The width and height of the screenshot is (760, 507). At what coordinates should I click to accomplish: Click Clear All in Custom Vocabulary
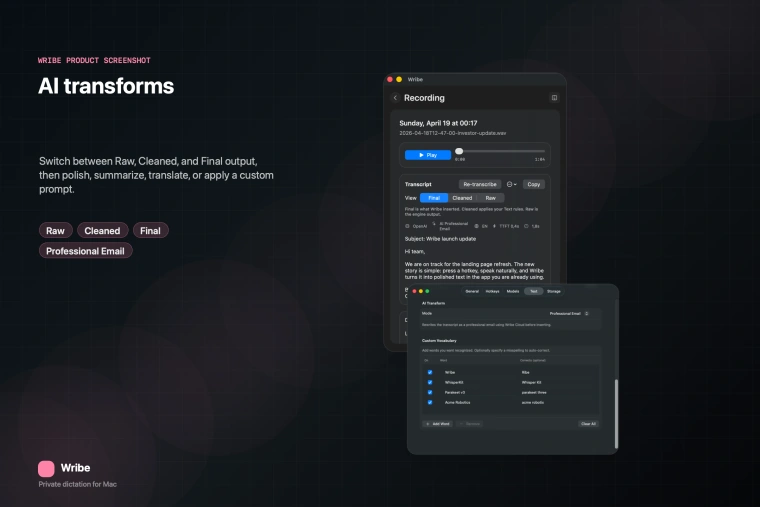click(588, 424)
